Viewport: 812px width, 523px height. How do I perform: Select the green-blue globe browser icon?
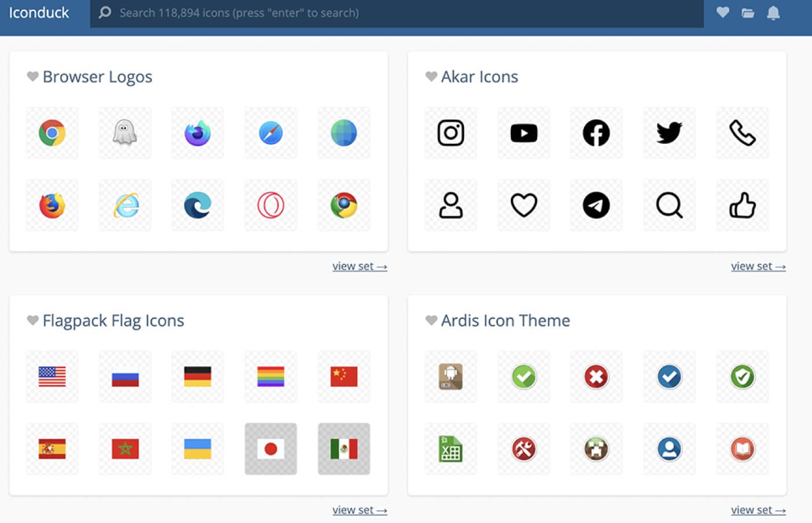(x=344, y=133)
